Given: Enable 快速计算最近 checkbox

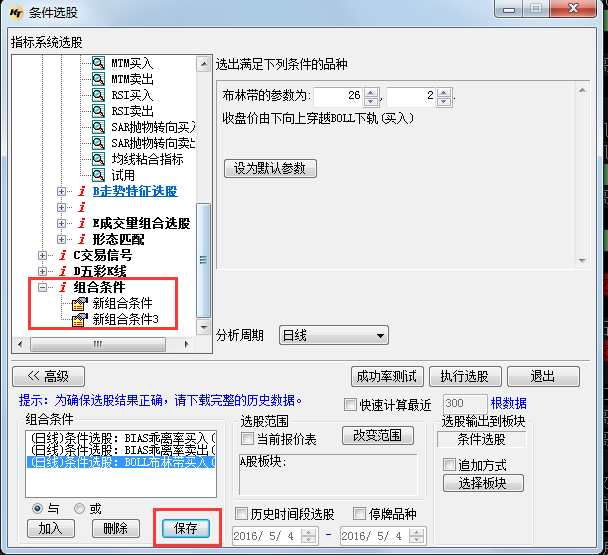Looking at the screenshot, I should [349, 405].
